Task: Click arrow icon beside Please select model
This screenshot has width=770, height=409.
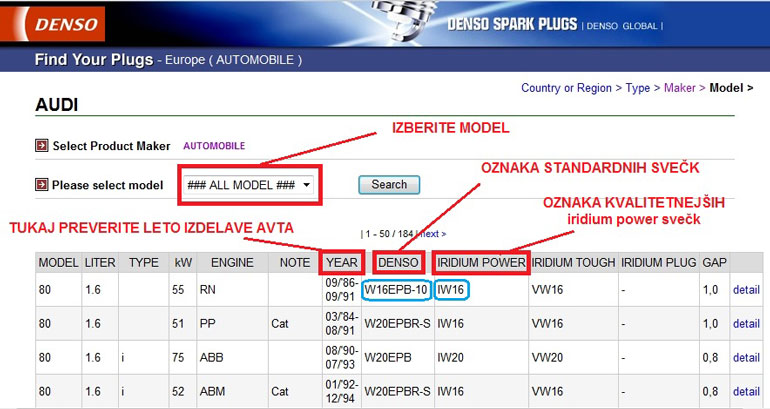Action: (x=42, y=185)
